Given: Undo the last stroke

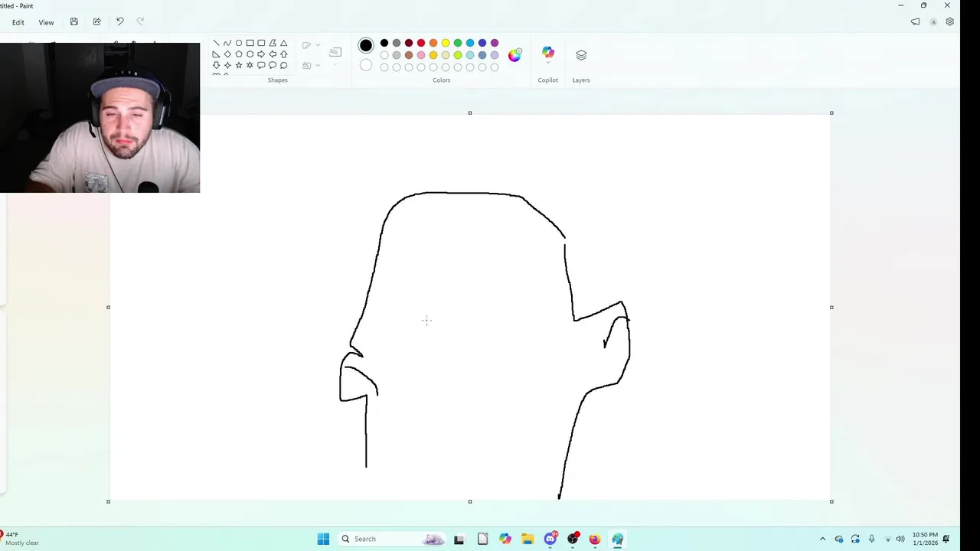Looking at the screenshot, I should [119, 22].
